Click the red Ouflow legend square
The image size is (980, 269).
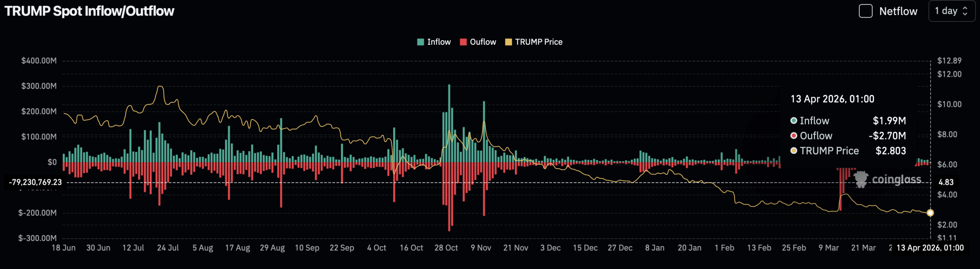(463, 42)
